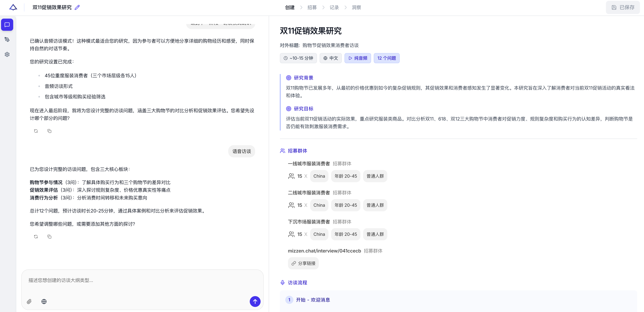644x312 pixels.
Task: Click the Mizzen triangle logo
Action: [x=13, y=7]
